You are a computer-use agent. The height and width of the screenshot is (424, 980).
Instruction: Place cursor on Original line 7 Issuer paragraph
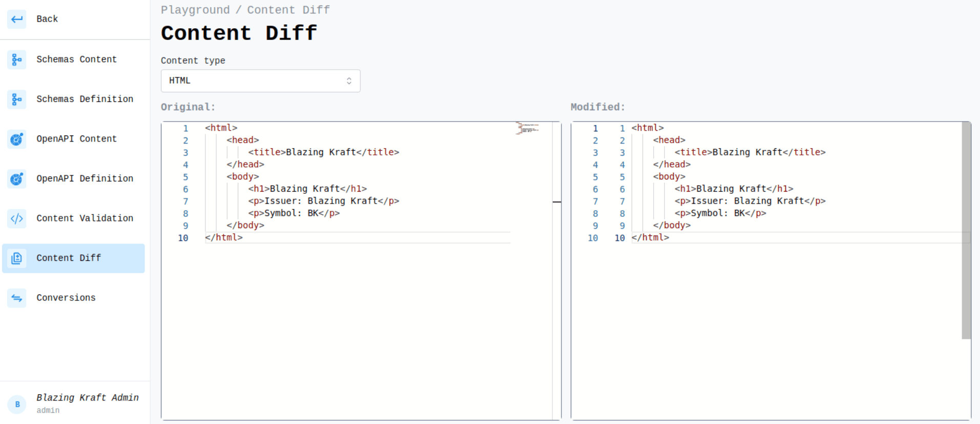[x=323, y=201]
